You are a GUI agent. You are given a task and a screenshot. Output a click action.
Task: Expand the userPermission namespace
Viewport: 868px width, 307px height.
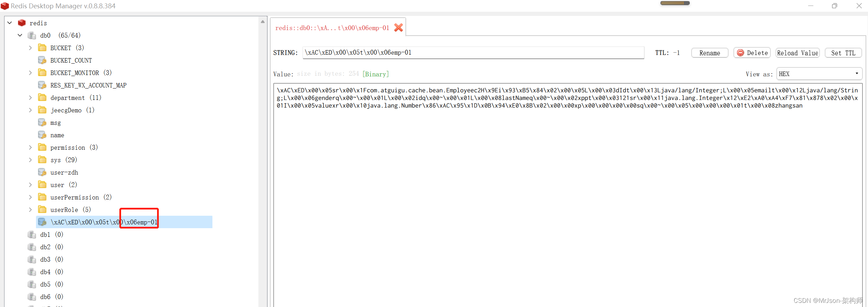(x=30, y=197)
